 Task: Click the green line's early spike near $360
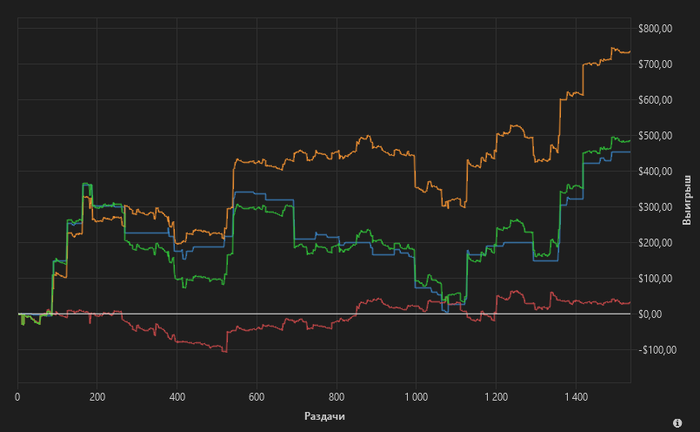(85, 184)
